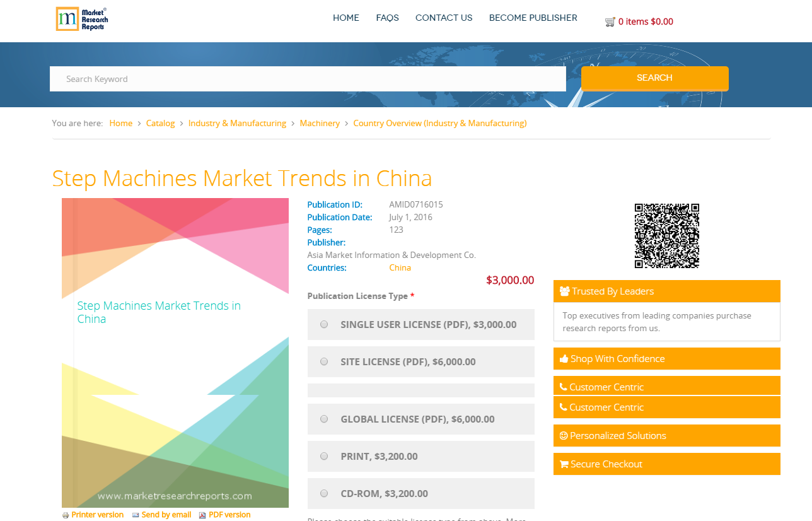The width and height of the screenshot is (812, 521).
Task: Open the Printer version link
Action: tap(98, 515)
